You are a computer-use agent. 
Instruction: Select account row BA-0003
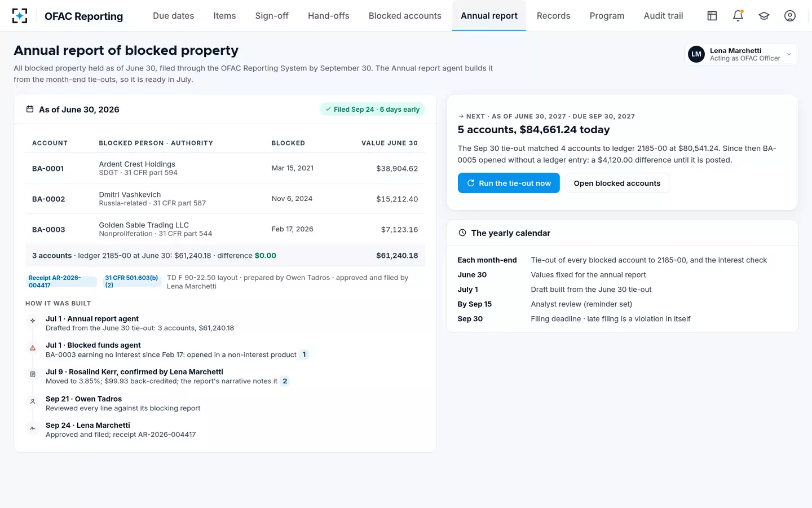click(225, 229)
